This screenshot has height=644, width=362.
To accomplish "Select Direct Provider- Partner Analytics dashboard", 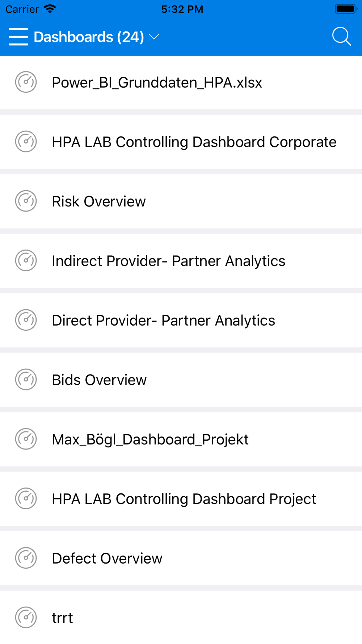I will coord(163,321).
